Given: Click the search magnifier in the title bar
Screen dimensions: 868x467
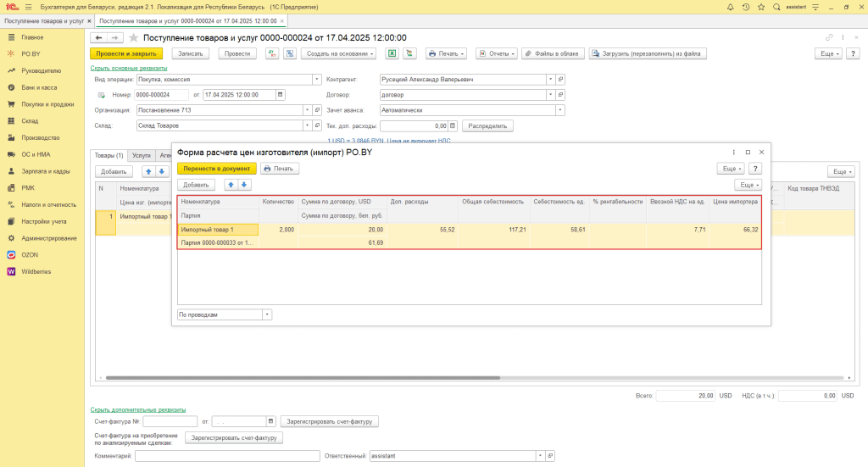Looking at the screenshot, I should (x=776, y=7).
